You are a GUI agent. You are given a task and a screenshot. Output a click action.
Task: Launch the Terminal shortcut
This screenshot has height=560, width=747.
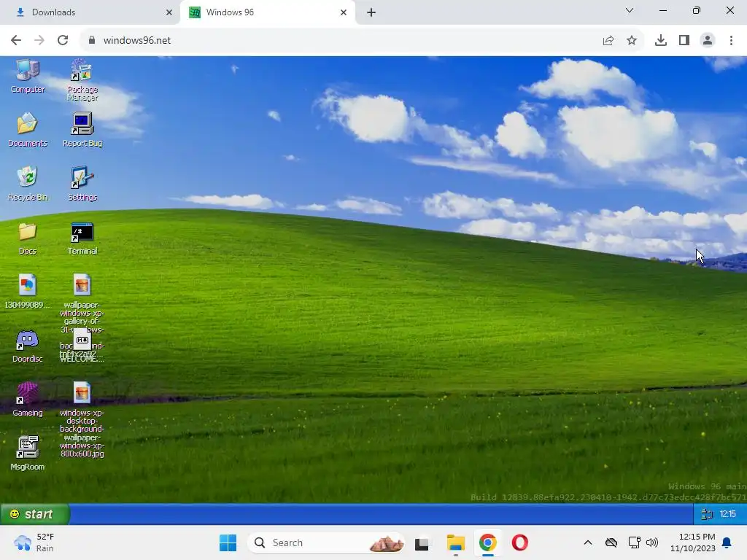82,238
